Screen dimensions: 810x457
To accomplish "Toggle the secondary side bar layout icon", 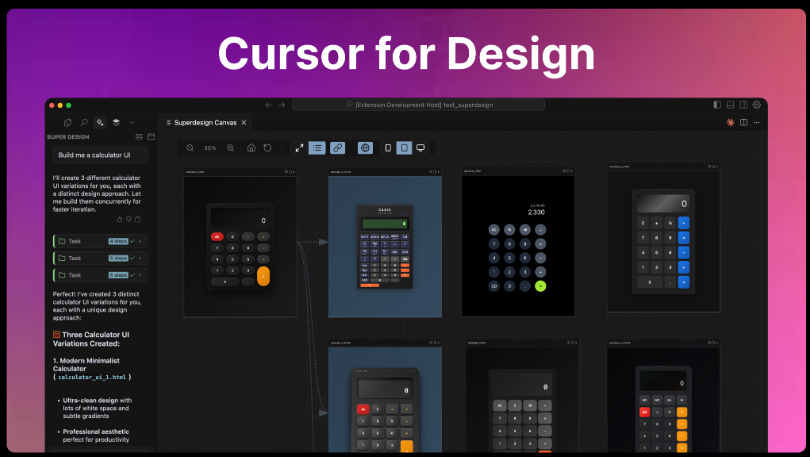I will 743,105.
